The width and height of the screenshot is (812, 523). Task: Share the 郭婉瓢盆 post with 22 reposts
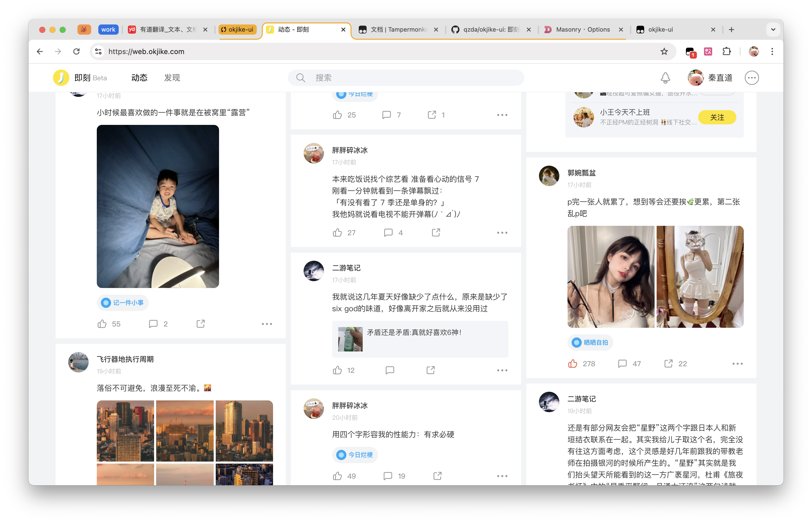tap(668, 364)
